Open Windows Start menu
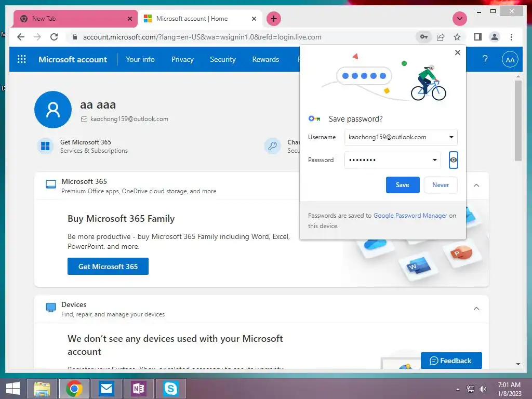Screen dimensions: 532x399 [13, 389]
